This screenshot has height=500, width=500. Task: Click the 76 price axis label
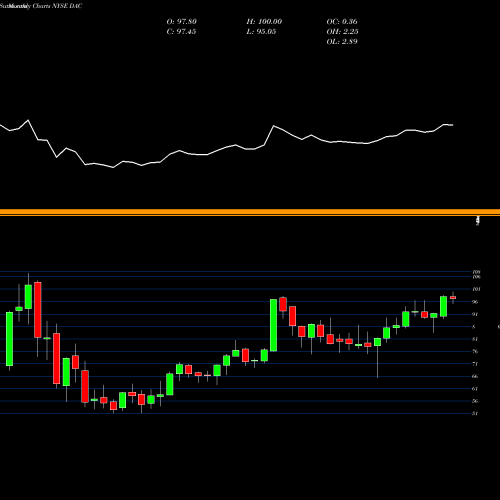pyautogui.click(x=475, y=352)
